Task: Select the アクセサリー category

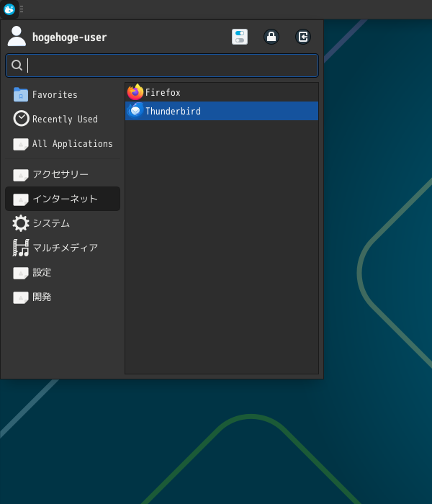Action: pyautogui.click(x=63, y=174)
